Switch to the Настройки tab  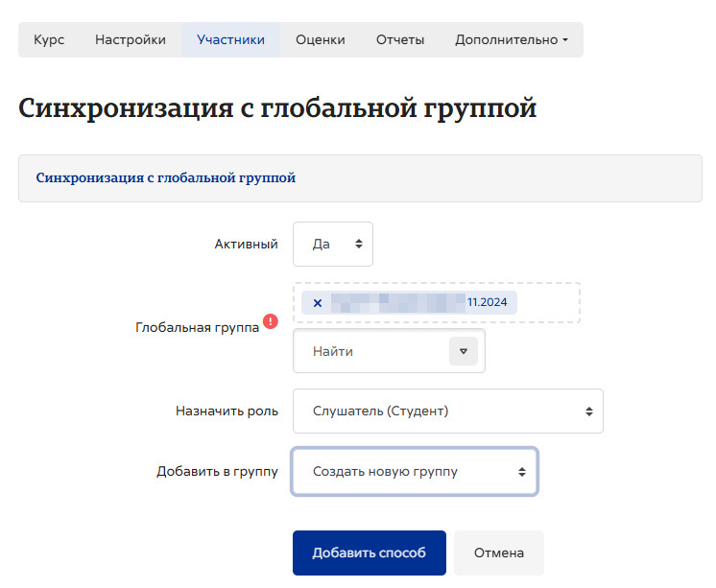(131, 39)
